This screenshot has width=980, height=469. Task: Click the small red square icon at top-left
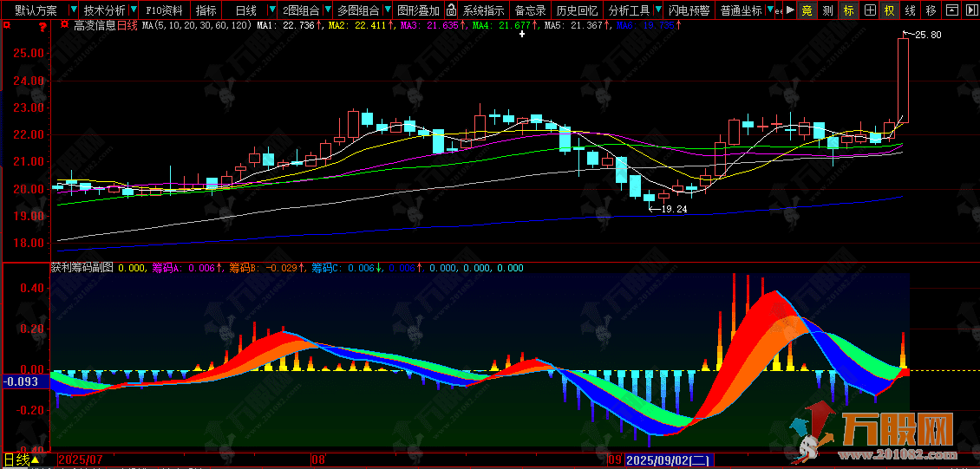[x=8, y=26]
